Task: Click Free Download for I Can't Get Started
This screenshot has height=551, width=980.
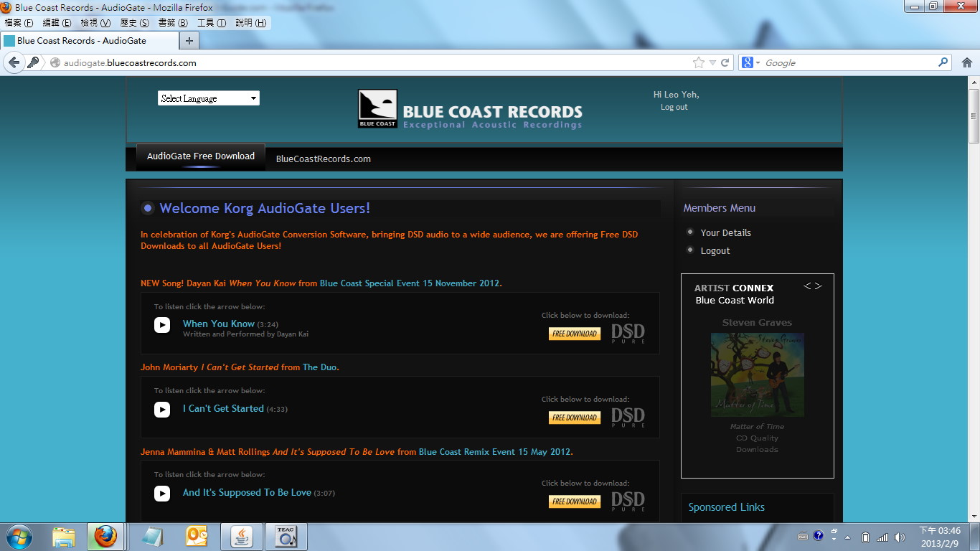Action: [x=575, y=418]
